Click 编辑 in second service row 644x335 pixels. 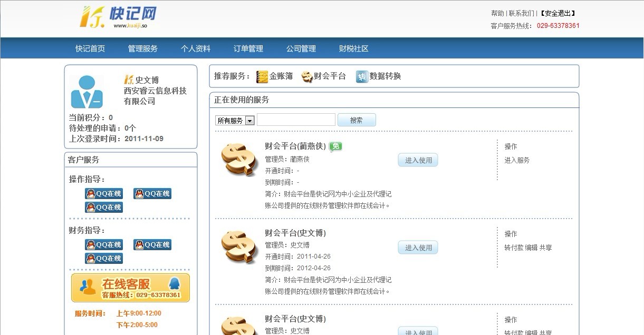(531, 248)
